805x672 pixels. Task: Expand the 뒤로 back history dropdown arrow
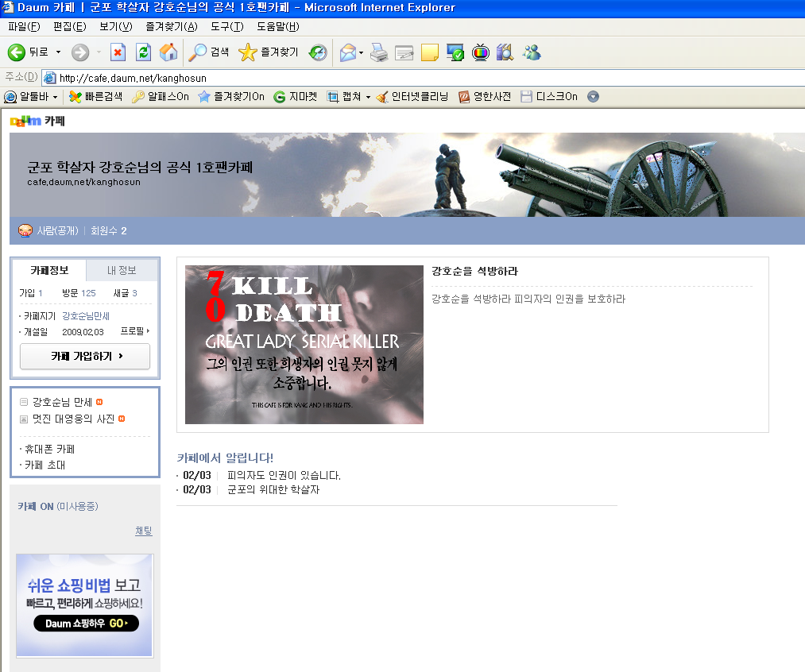[58, 52]
